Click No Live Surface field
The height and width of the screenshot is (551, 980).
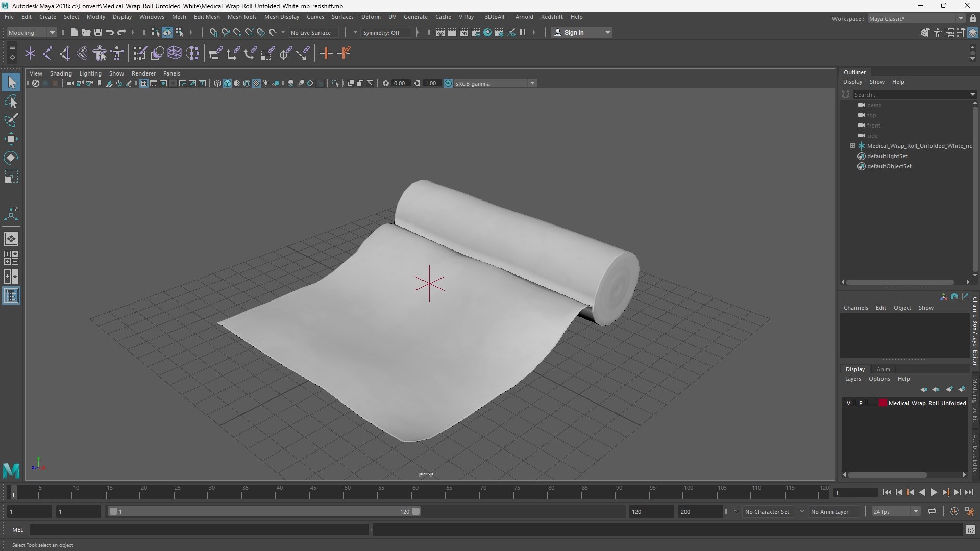(x=313, y=32)
